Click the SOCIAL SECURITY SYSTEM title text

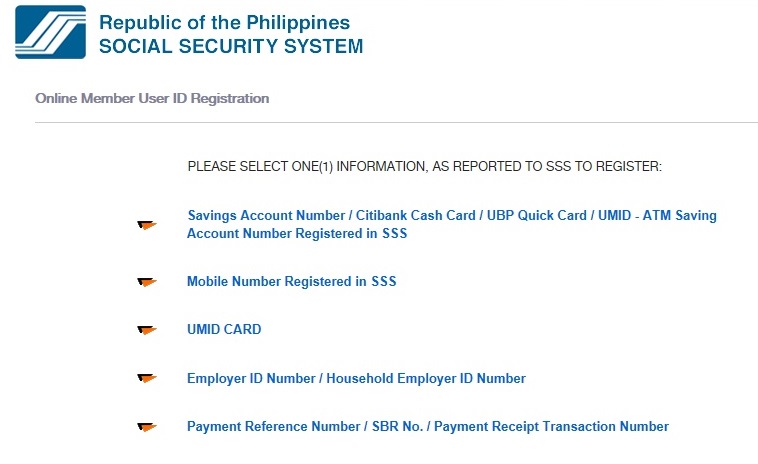click(x=231, y=46)
